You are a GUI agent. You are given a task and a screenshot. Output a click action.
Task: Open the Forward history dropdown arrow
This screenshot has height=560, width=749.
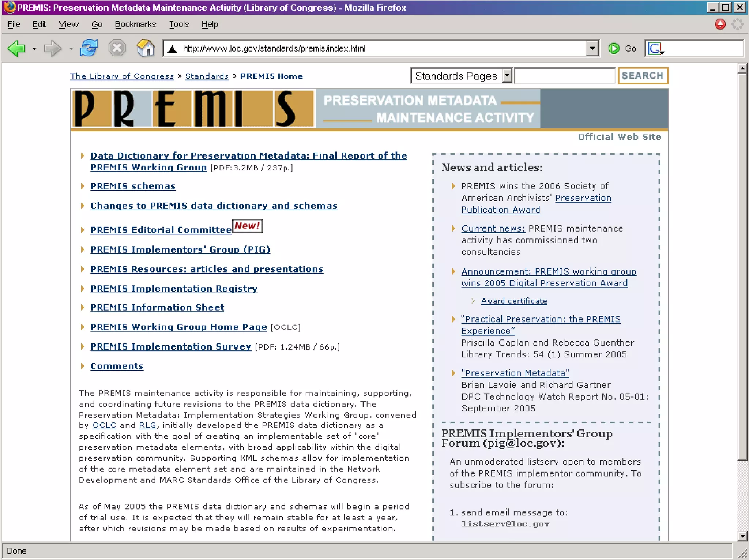[71, 49]
